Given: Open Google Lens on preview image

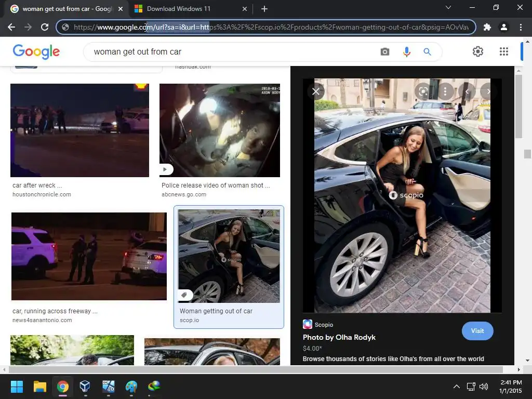Looking at the screenshot, I should 423,91.
